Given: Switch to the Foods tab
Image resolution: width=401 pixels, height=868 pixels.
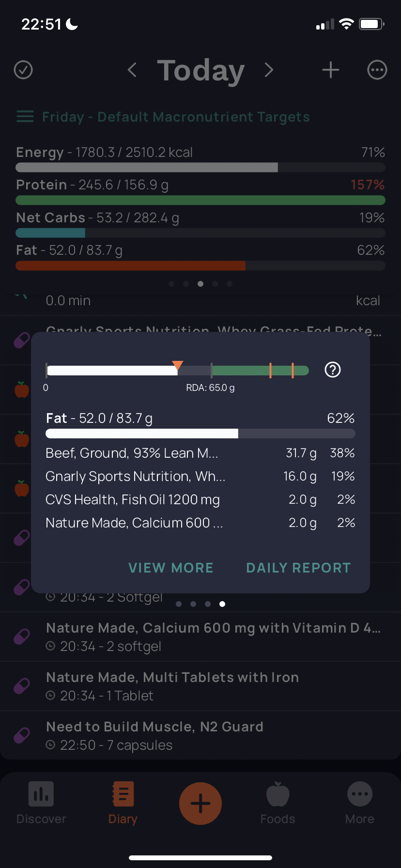Looking at the screenshot, I should [278, 804].
